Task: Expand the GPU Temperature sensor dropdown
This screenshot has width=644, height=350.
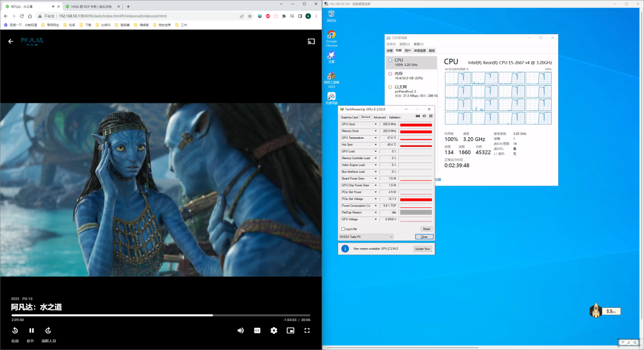Action: click(x=376, y=138)
